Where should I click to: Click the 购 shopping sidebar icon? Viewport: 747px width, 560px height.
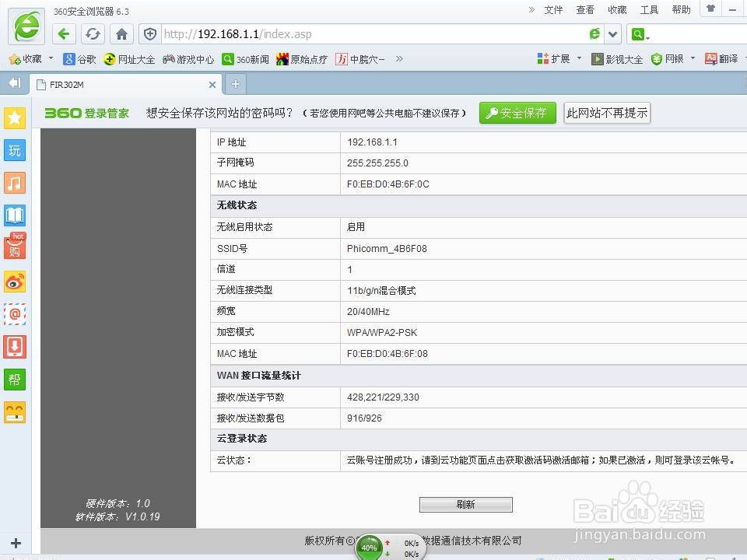[x=15, y=247]
